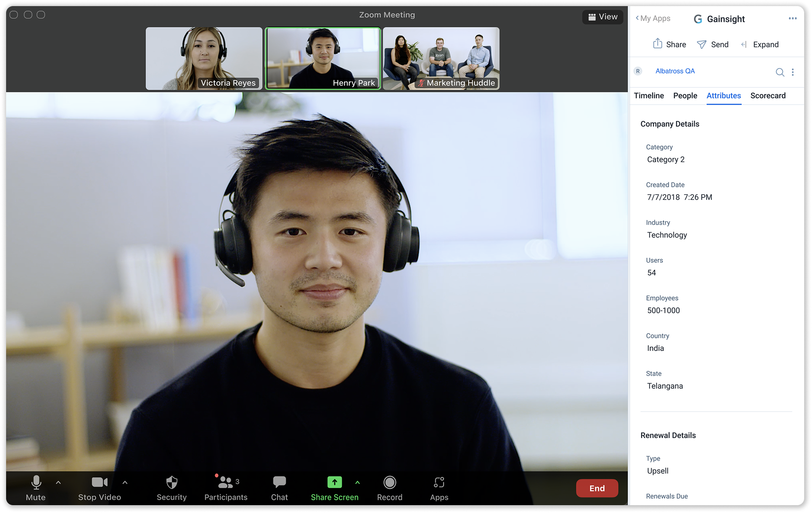The image size is (812, 513).
Task: Open audio options arrow next to Mute
Action: click(58, 483)
